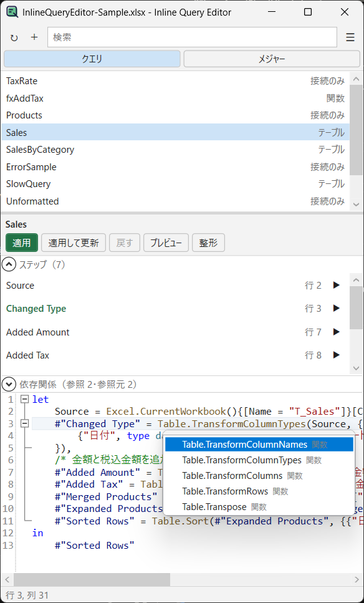Switch to the クエリ tab
The height and width of the screenshot is (603, 364).
(92, 59)
